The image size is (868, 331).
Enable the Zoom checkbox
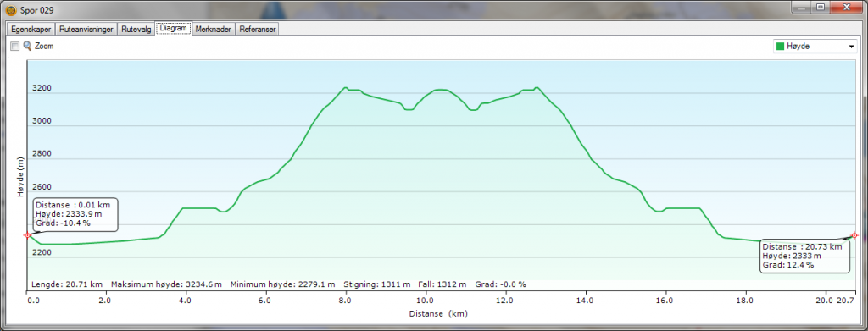15,47
